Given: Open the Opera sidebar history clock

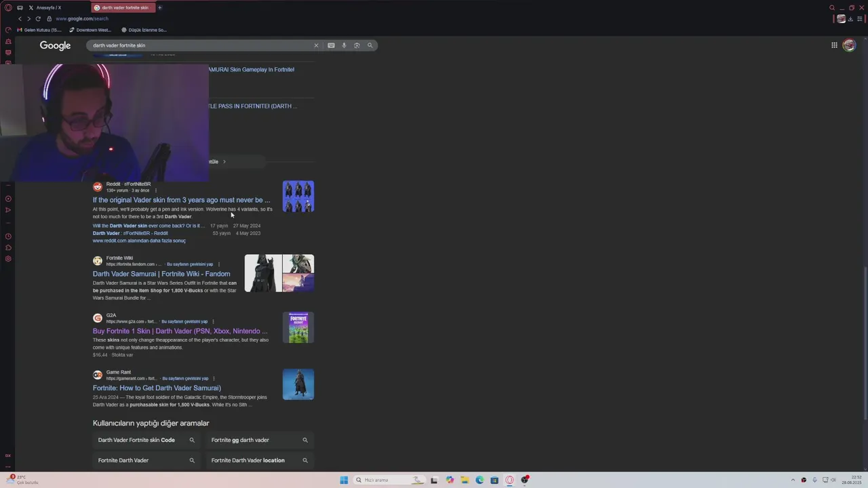Looking at the screenshot, I should click(x=8, y=237).
